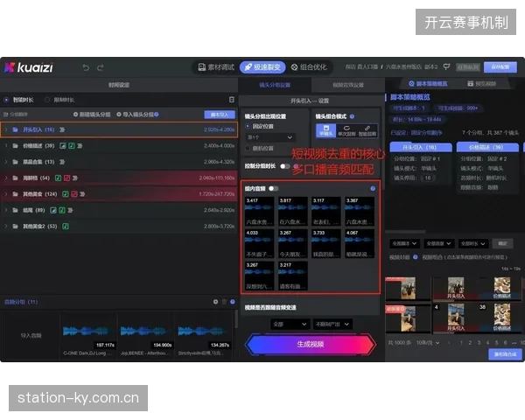Open the first filter dropdown left of 确定
Image resolution: width=525 pixels, height=420 pixels.
(404, 243)
